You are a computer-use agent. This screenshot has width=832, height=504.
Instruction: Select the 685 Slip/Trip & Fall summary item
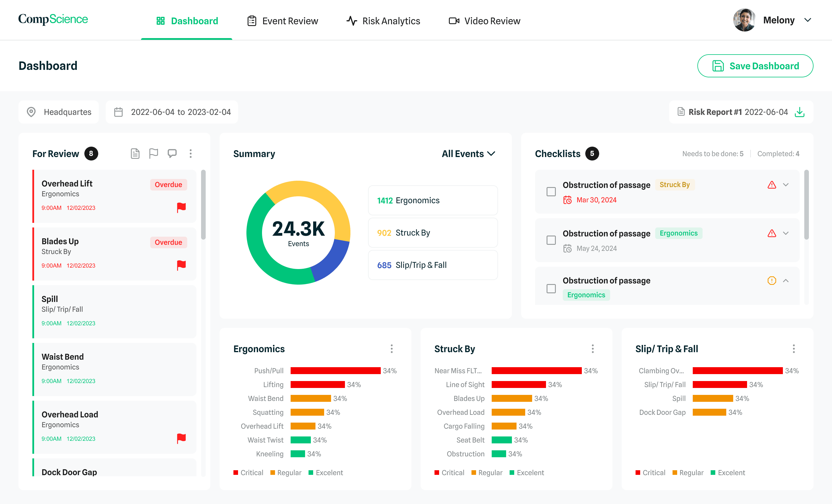[x=433, y=265]
